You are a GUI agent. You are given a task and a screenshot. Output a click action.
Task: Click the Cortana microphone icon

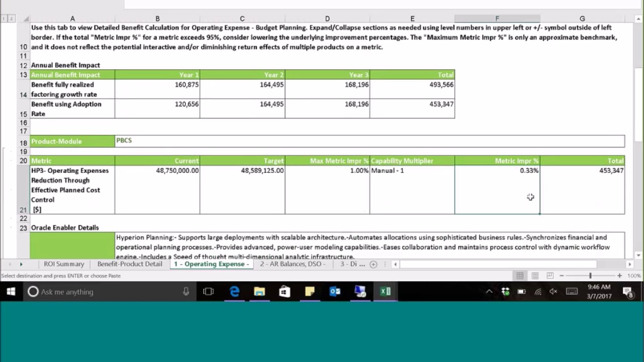point(186,292)
